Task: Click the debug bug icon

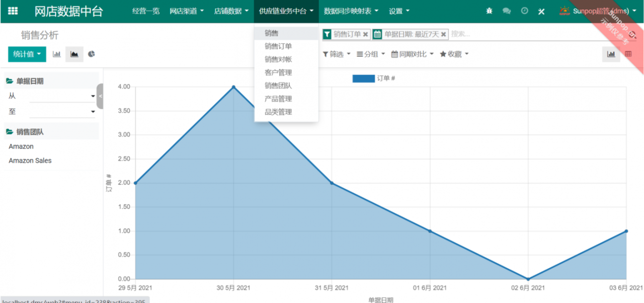Action: pyautogui.click(x=489, y=11)
